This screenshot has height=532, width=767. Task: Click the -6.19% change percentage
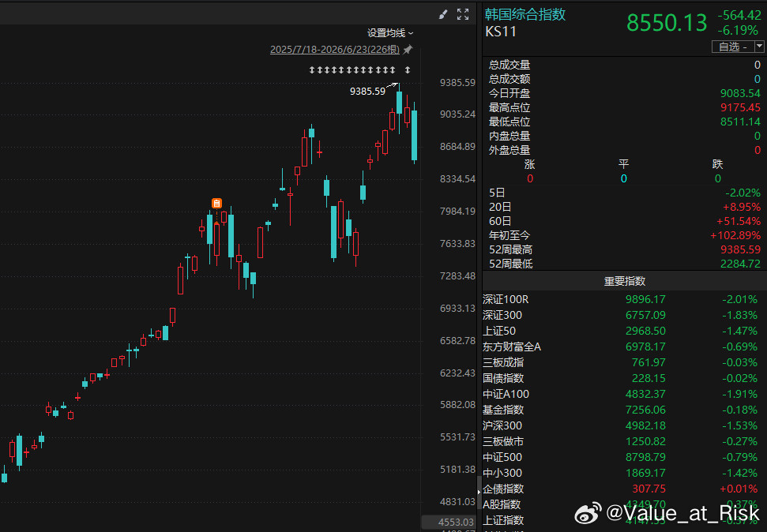(x=738, y=30)
